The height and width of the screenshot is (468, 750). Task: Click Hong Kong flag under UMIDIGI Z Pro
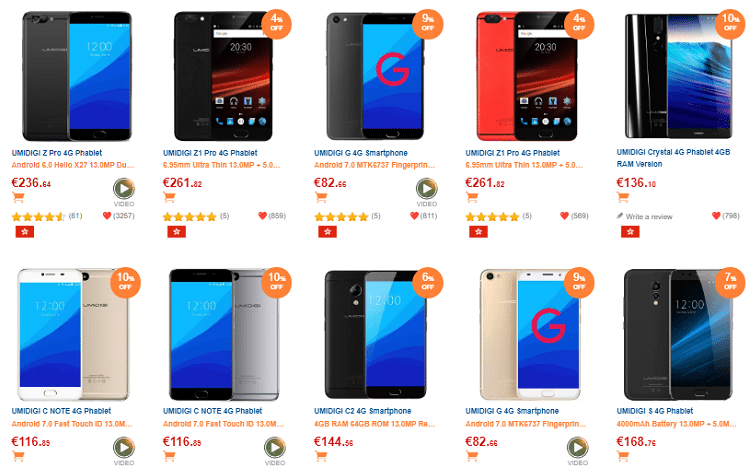click(x=24, y=232)
